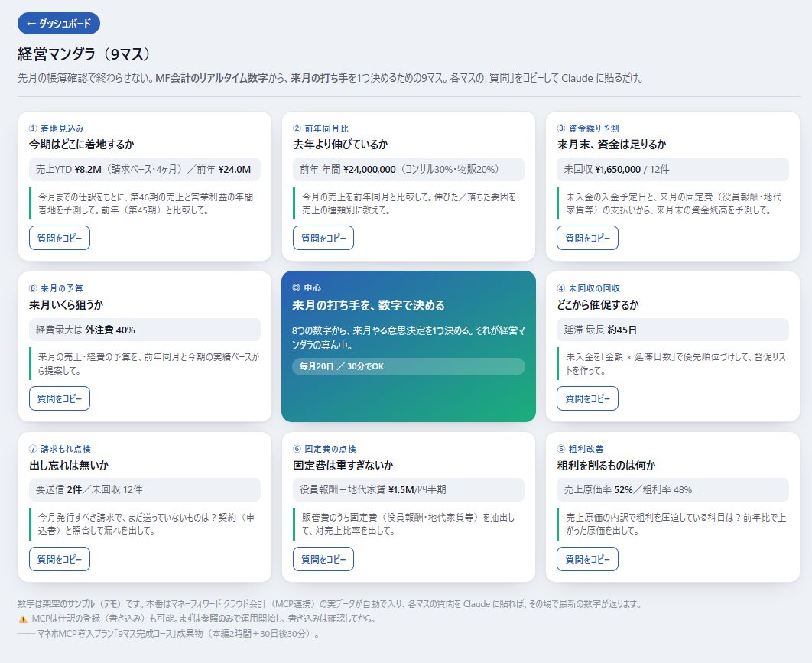812x663 pixels.
Task: Click the 粗利を削るものは何か title
Action: click(606, 466)
